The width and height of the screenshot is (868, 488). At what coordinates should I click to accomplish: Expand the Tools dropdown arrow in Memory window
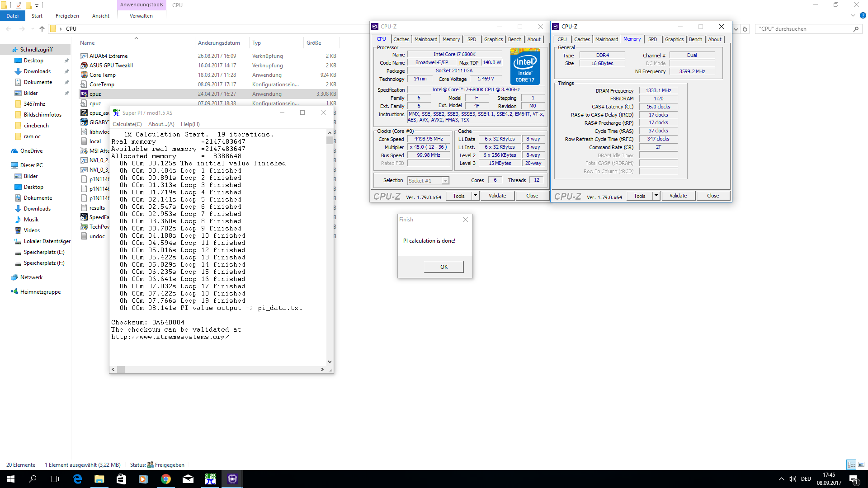click(x=656, y=196)
